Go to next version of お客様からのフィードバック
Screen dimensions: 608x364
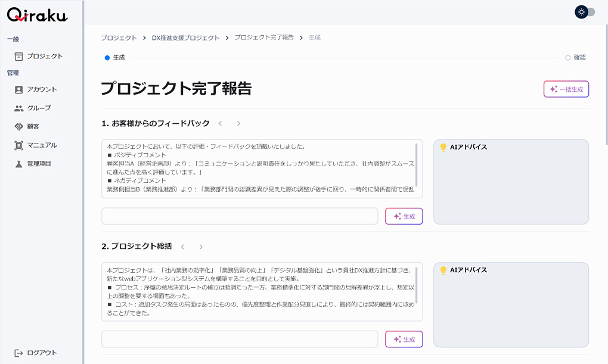point(238,123)
